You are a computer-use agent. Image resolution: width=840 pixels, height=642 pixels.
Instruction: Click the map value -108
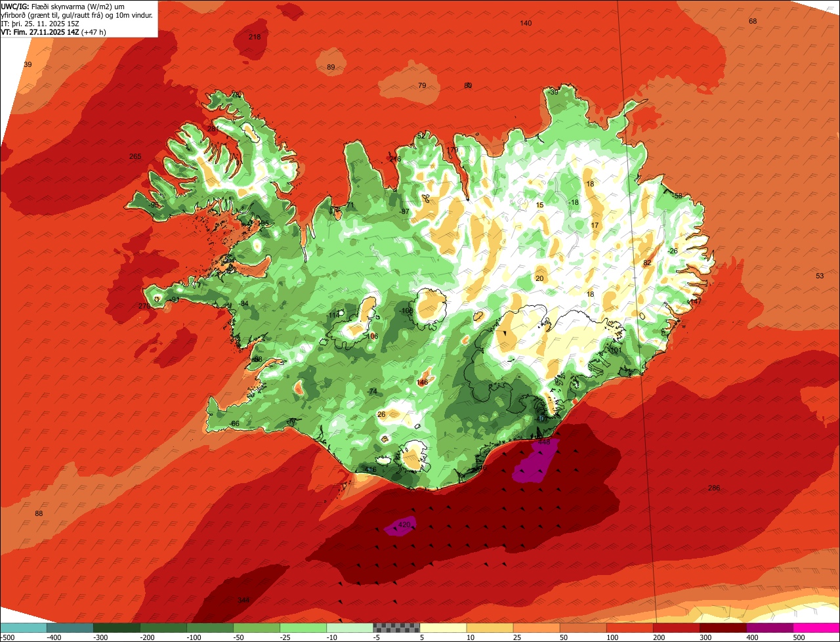[406, 310]
